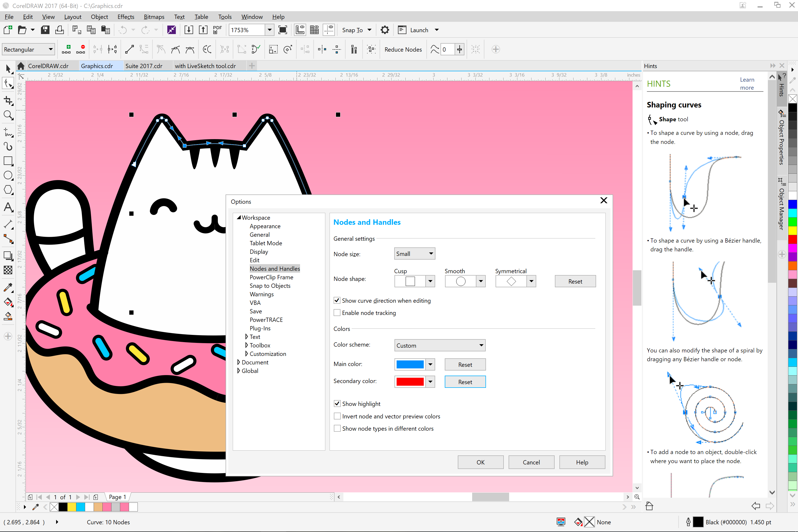Image resolution: width=798 pixels, height=532 pixels.
Task: Select the Text tool in the toolbox
Action: click(8, 207)
